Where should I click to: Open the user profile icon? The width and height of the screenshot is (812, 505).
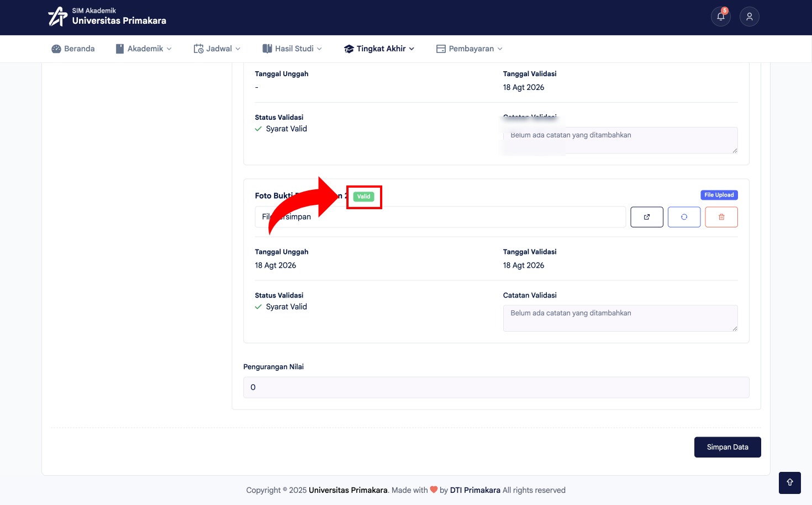(750, 17)
